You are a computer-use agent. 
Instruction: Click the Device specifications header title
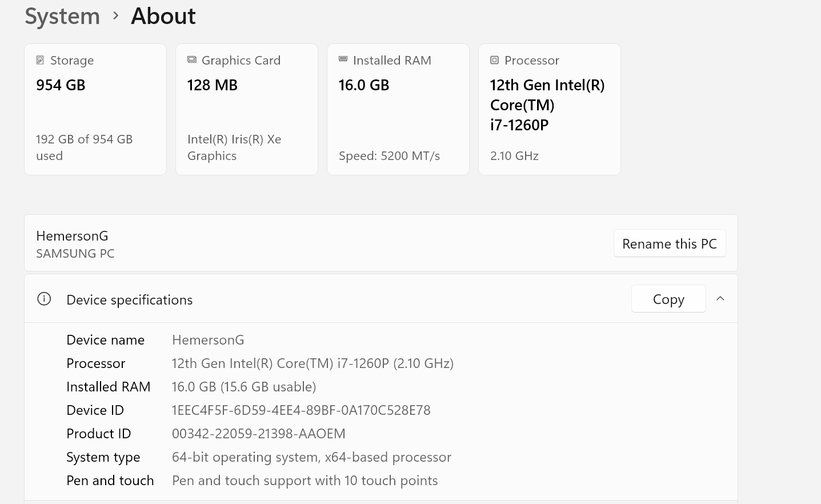point(130,300)
